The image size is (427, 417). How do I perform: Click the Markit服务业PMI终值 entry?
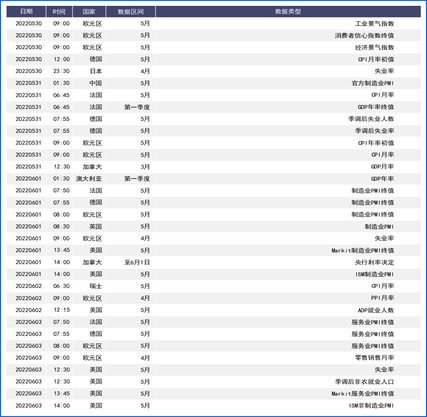coord(363,394)
